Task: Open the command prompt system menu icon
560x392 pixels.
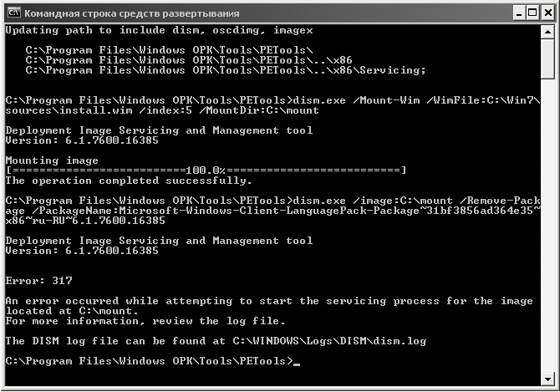Action: [13, 13]
